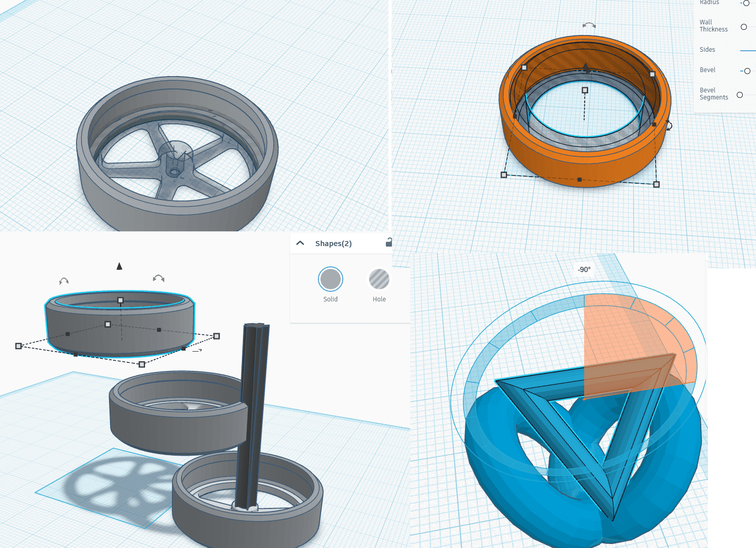756x548 pixels.
Task: Switch selection to Hole
Action: point(379,279)
